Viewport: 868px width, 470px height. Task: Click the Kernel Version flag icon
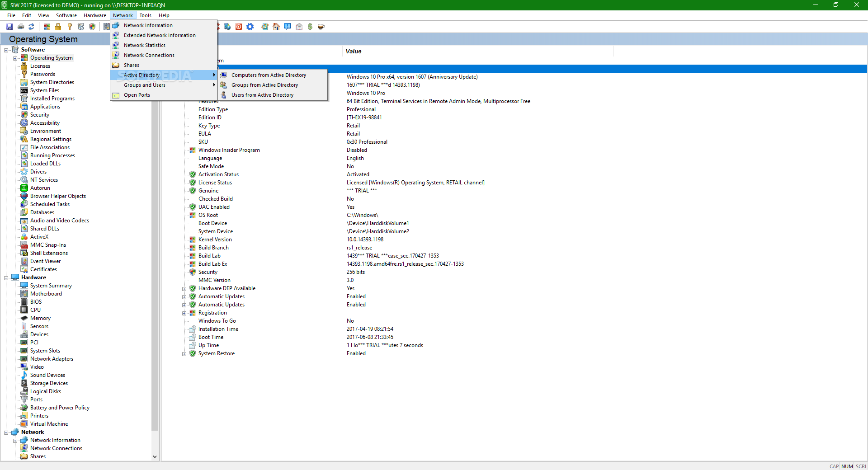point(193,240)
